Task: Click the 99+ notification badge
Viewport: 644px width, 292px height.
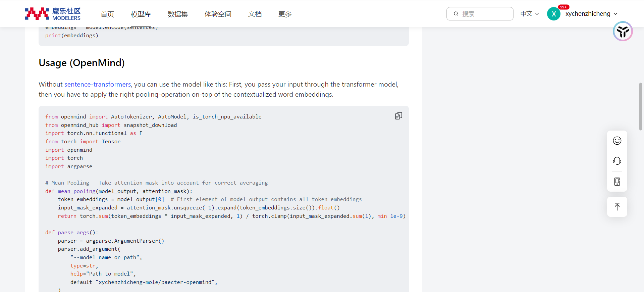Action: point(563,7)
